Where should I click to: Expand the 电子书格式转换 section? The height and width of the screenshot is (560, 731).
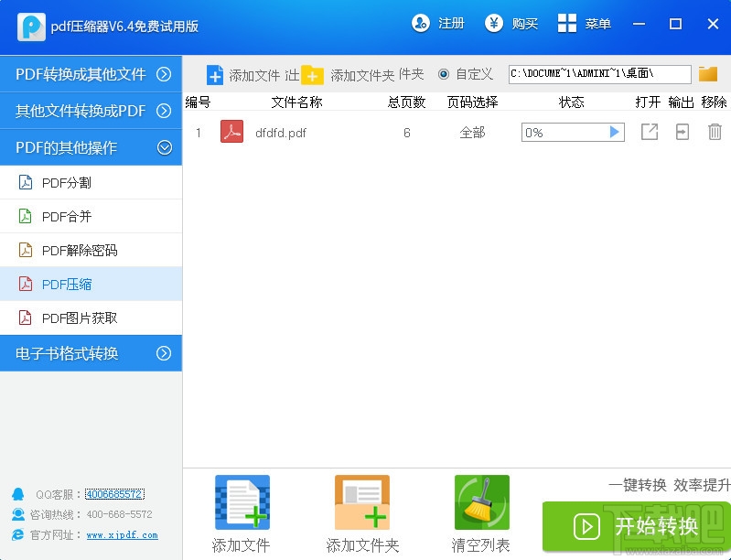91,353
